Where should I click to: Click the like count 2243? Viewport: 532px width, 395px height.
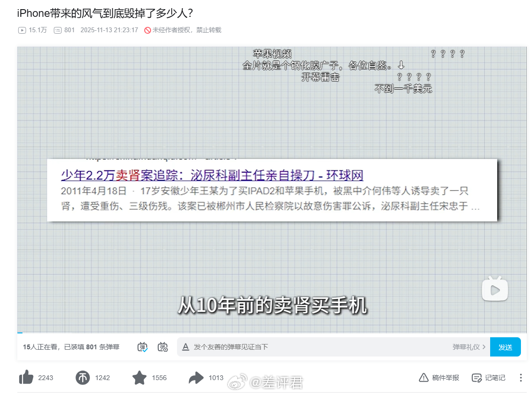(x=46, y=378)
